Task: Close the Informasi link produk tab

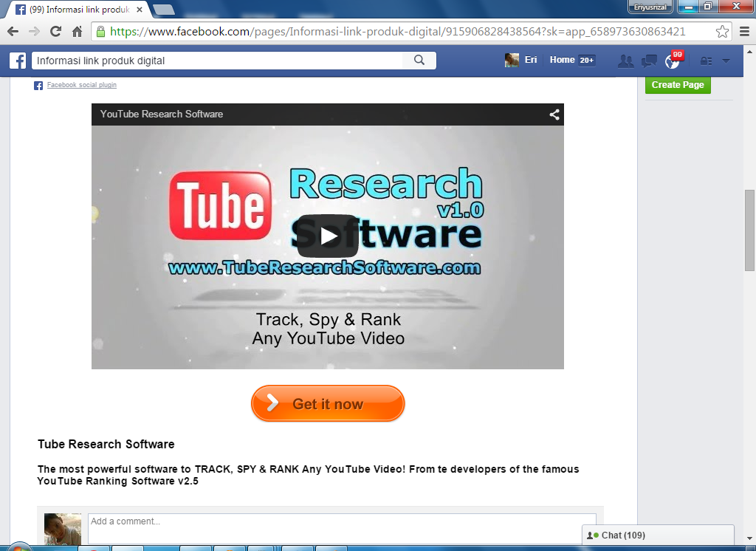Action: [140, 10]
